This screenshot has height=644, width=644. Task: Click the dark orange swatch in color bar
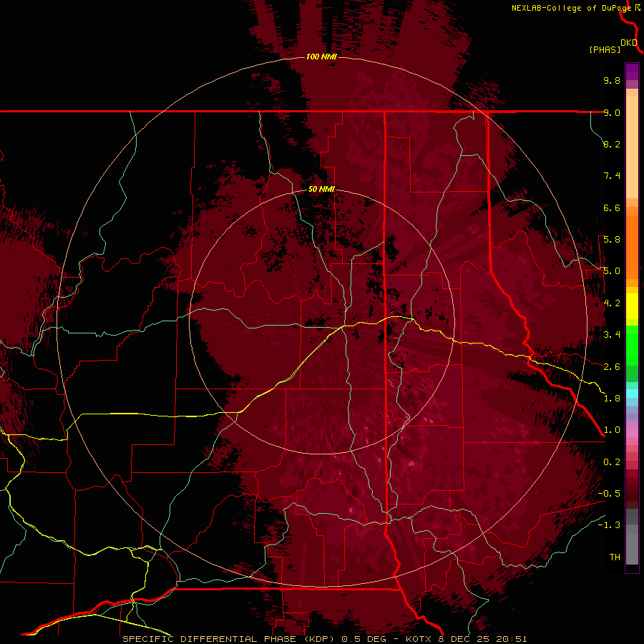(632, 246)
